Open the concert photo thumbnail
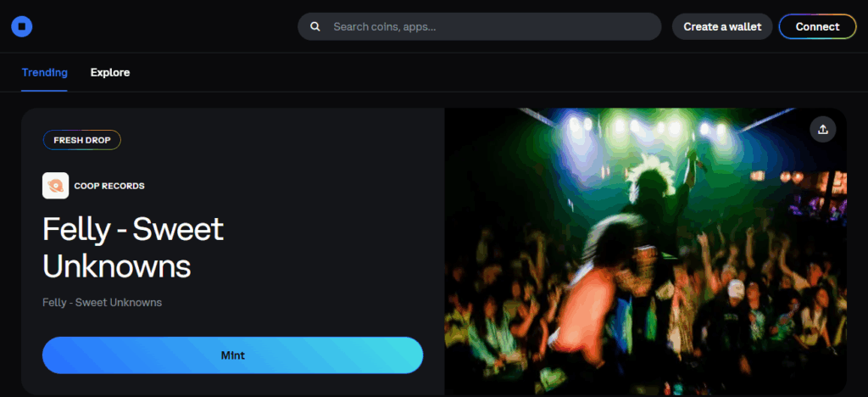This screenshot has height=397, width=868. pos(644,254)
